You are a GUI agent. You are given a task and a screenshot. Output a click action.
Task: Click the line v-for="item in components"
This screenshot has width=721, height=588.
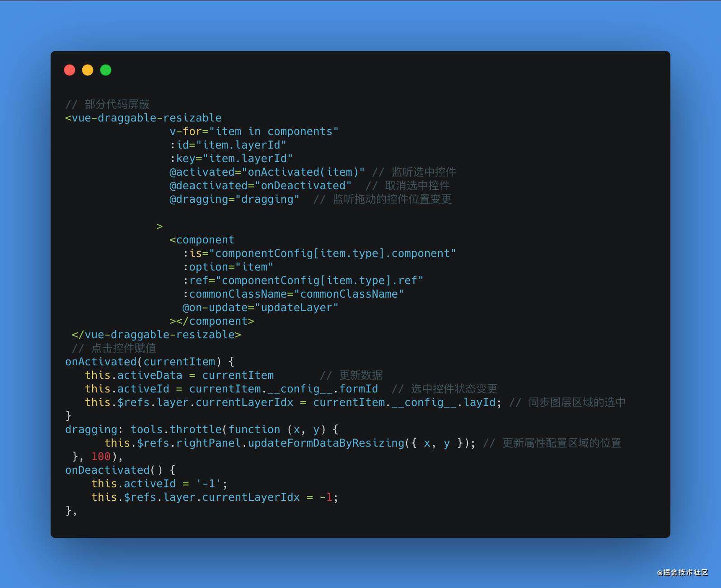coord(254,131)
